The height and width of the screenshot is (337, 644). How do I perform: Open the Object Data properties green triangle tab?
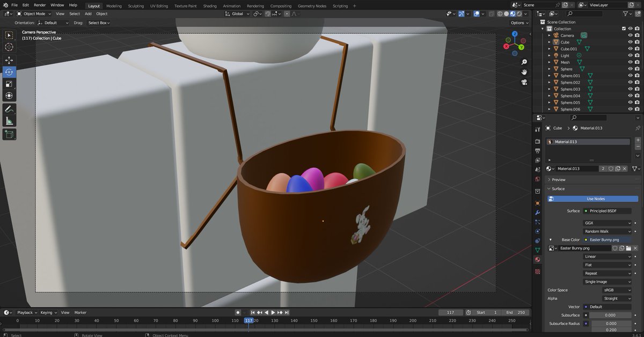pos(537,250)
